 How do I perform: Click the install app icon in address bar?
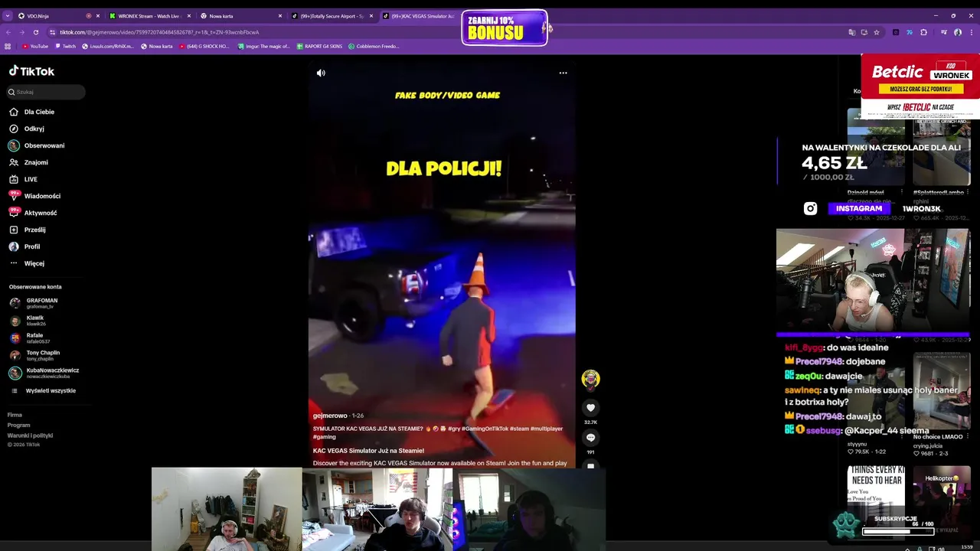point(864,32)
